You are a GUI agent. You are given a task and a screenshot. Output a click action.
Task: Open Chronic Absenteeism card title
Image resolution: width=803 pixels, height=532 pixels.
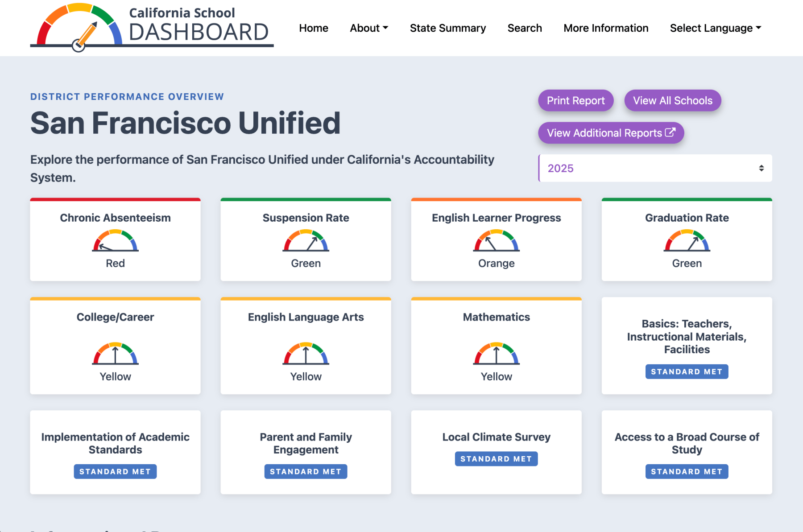click(115, 218)
